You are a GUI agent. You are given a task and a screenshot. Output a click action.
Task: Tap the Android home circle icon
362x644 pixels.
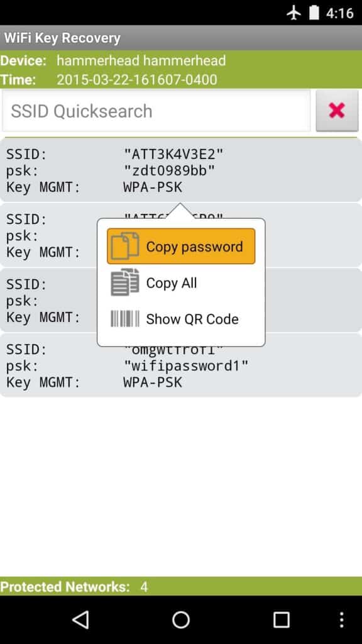coord(181,619)
